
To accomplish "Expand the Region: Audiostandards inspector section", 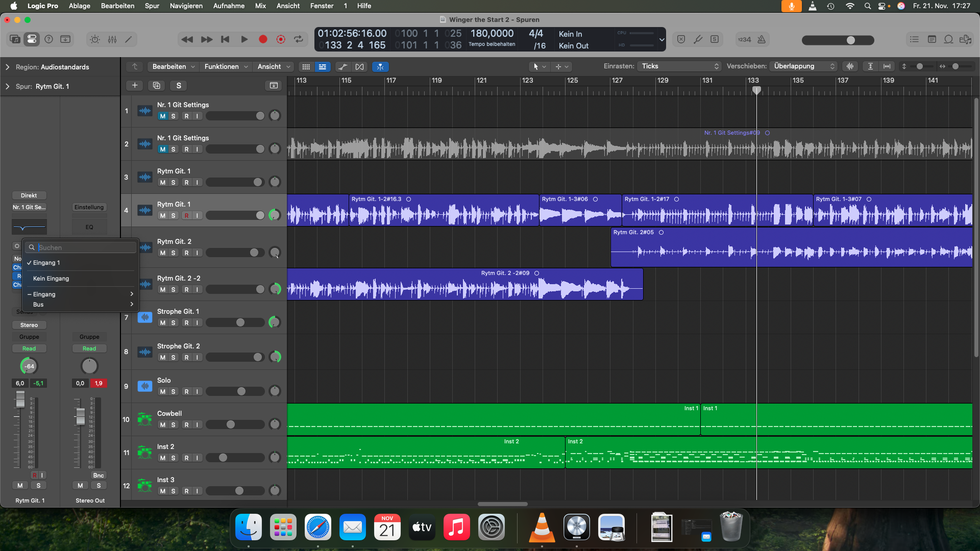I will pyautogui.click(x=8, y=67).
